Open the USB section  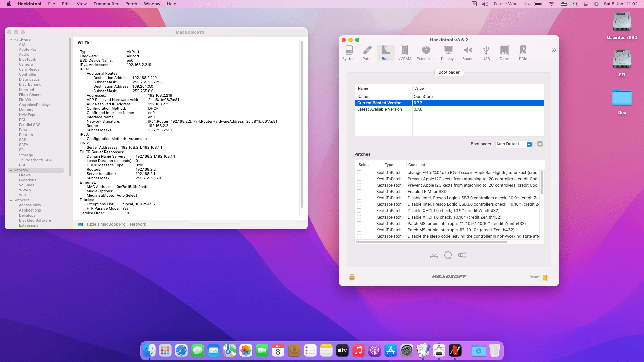(486, 53)
